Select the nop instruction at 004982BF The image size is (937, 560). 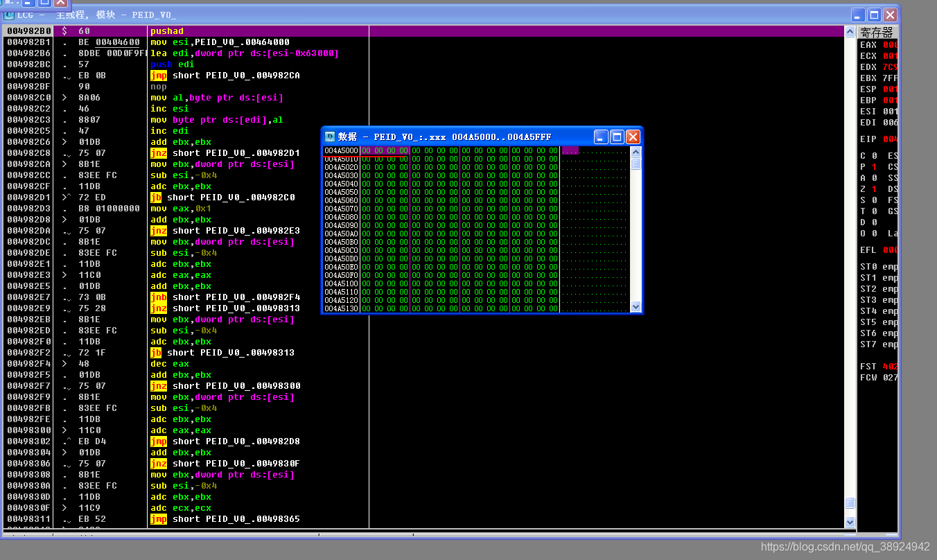pos(159,87)
